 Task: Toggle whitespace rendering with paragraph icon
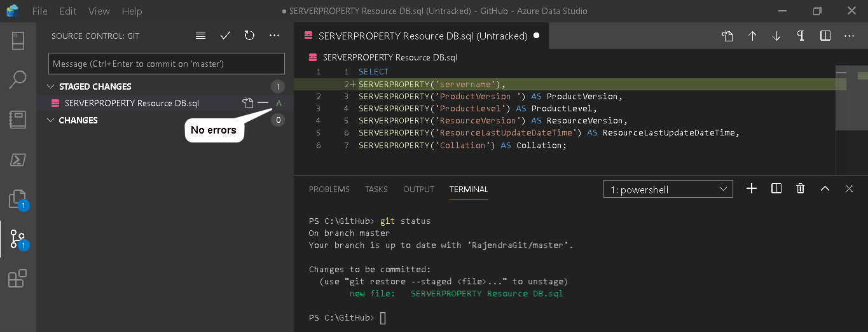tap(801, 36)
